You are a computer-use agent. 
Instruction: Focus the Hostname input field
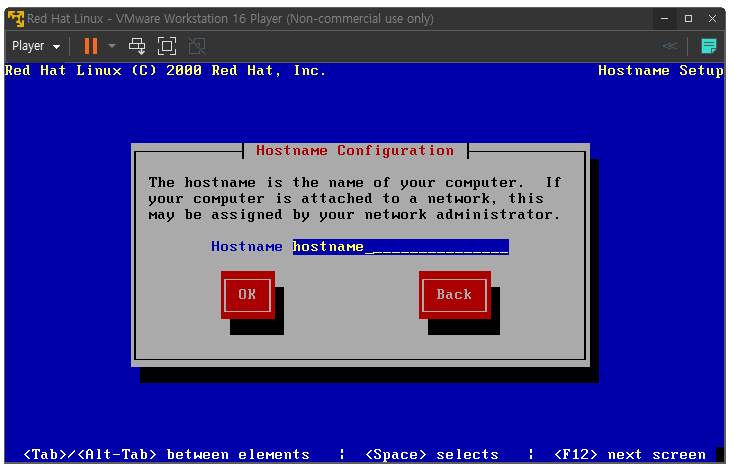click(401, 246)
